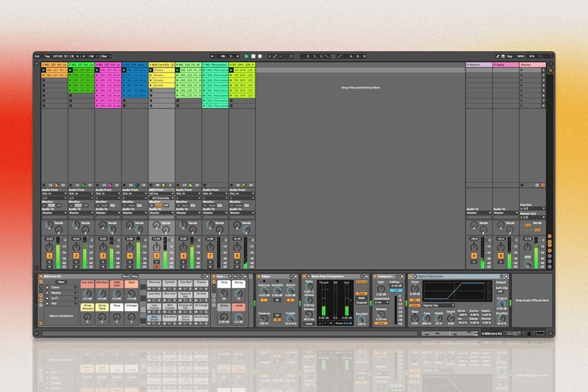Screen dimensions: 588x392
Task: Select the Master track header
Action: tap(533, 65)
